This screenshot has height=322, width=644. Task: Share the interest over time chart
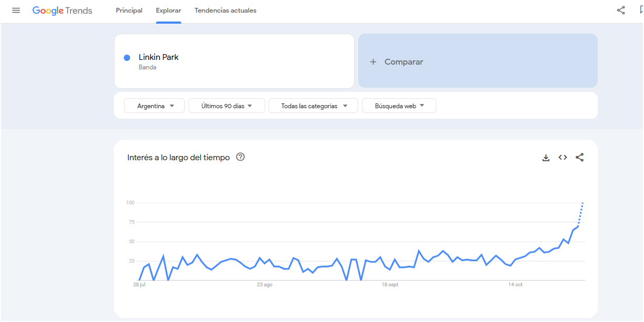(579, 158)
